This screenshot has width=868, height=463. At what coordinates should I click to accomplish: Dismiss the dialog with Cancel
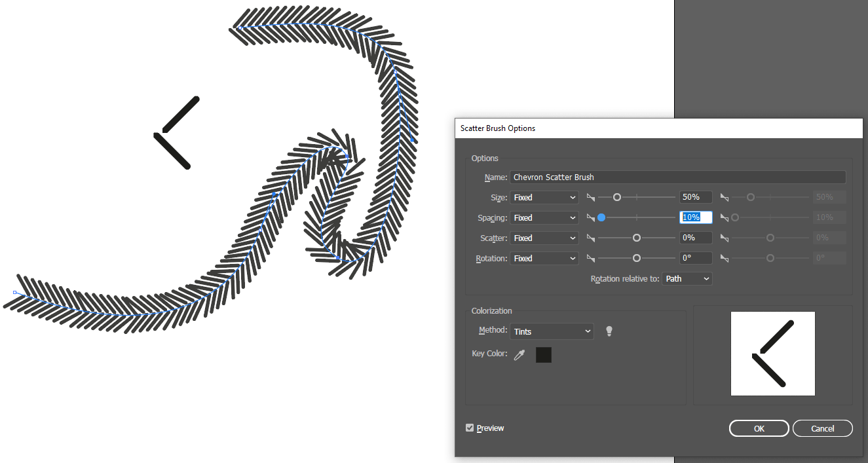(x=822, y=428)
